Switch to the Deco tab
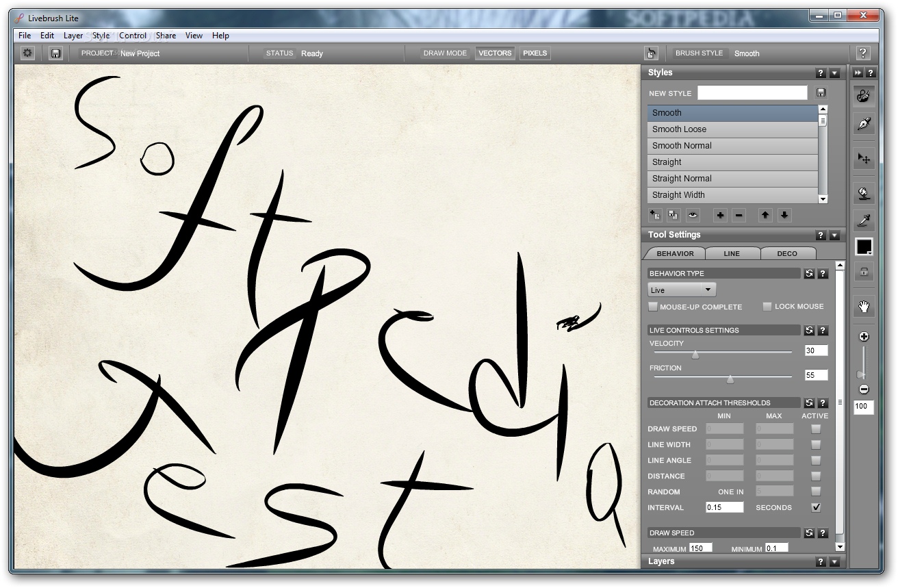This screenshot has width=898, height=588. click(x=787, y=253)
